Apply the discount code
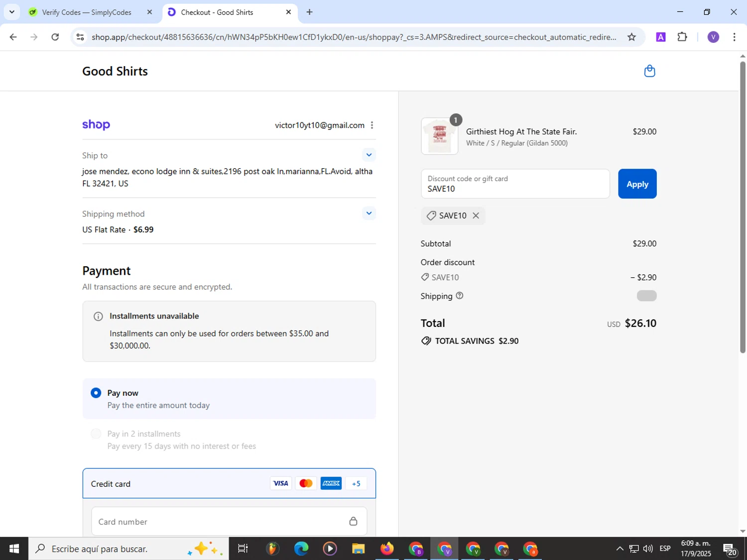 pyautogui.click(x=637, y=184)
